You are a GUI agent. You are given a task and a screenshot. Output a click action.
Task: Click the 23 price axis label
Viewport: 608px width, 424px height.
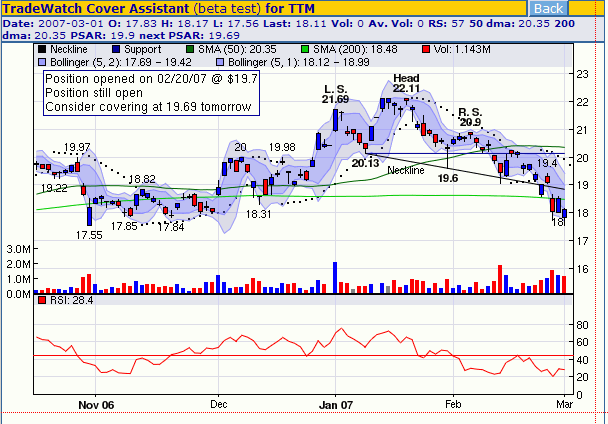(x=582, y=74)
